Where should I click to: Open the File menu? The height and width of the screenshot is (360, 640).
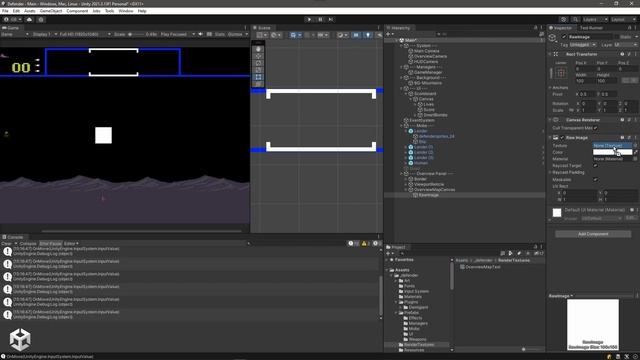5,11
